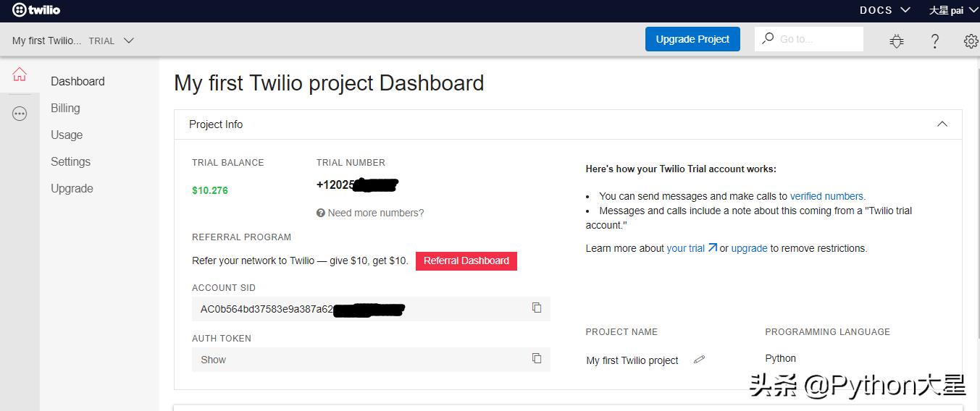Select Upgrade in the sidebar

(x=72, y=188)
